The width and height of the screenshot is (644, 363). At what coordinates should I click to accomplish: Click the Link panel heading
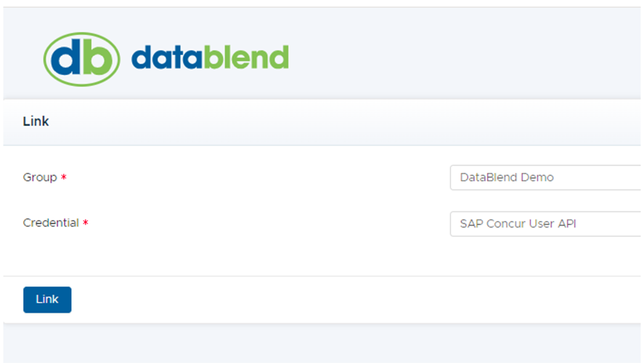36,122
